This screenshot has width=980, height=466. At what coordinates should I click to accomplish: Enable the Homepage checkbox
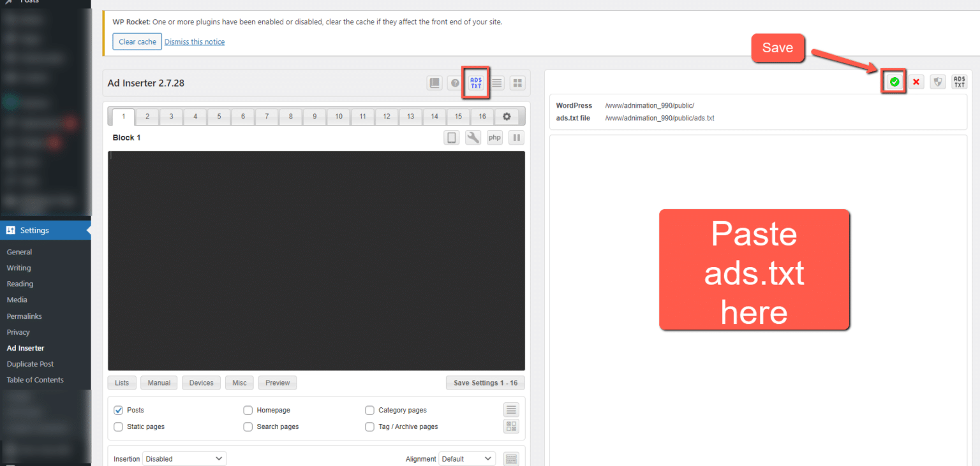(248, 410)
